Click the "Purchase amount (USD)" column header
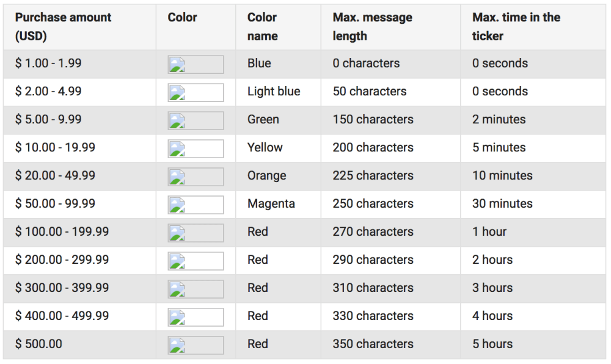 63,27
